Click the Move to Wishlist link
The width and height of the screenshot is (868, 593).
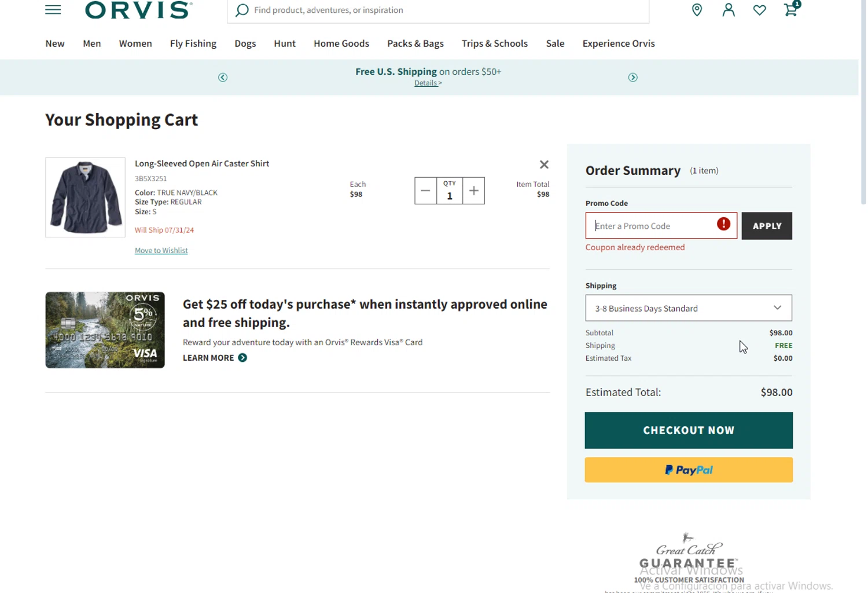161,251
